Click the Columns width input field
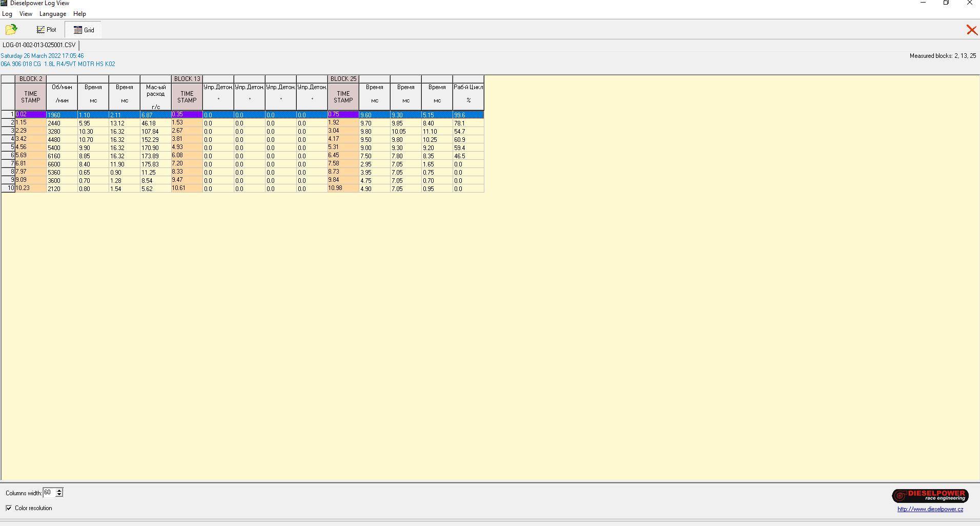 (49, 493)
